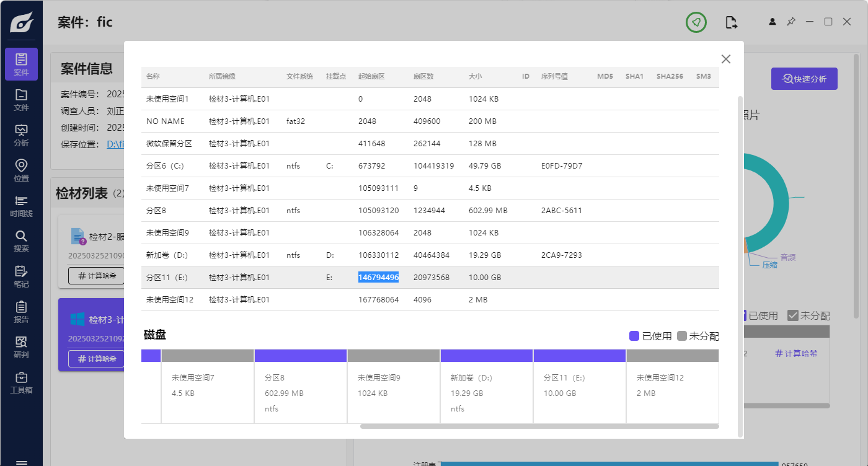Click the export file icon in title bar

pyautogui.click(x=732, y=23)
